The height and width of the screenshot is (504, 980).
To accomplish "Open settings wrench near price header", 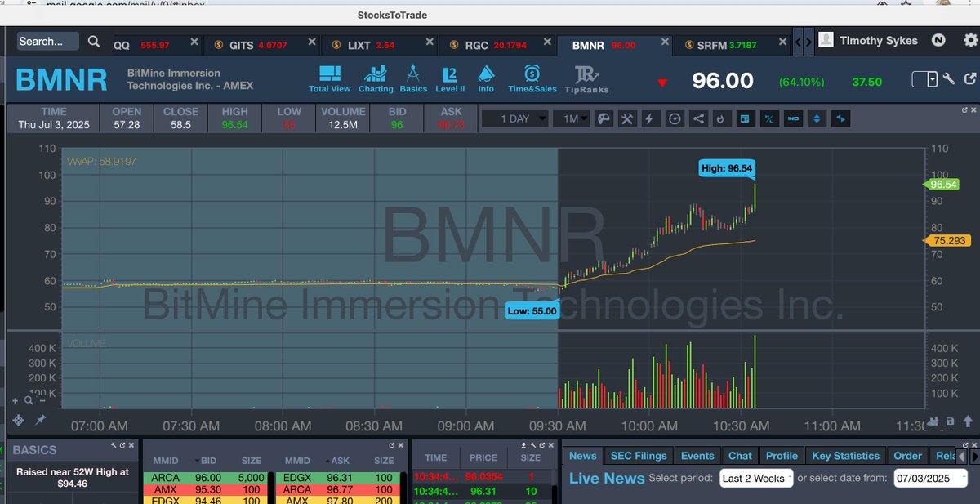I will [949, 79].
